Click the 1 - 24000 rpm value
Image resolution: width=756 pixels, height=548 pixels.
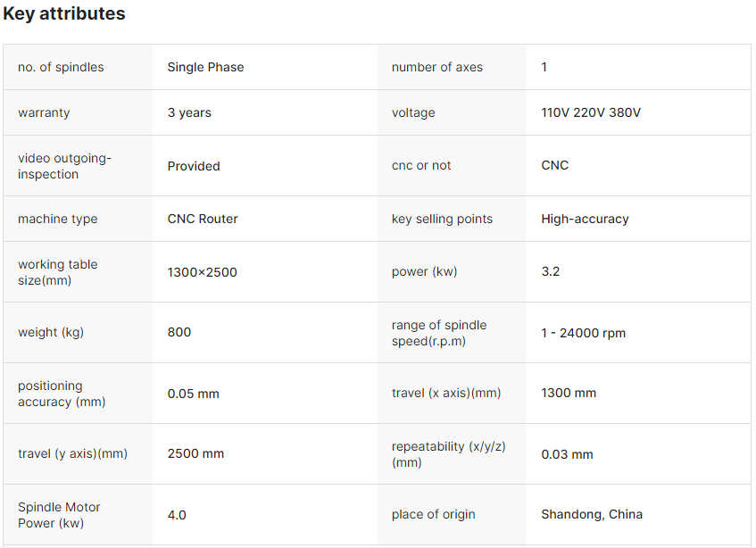[583, 333]
